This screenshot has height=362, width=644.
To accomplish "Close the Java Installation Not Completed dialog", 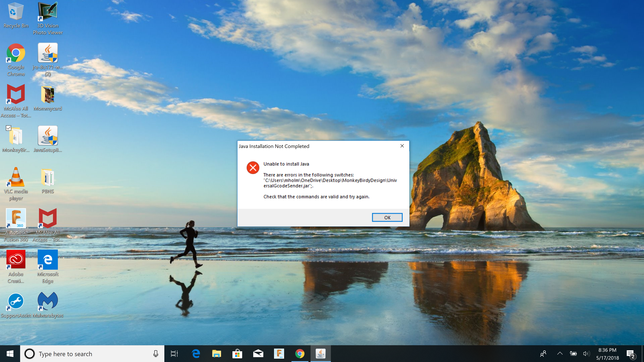I will tap(402, 146).
